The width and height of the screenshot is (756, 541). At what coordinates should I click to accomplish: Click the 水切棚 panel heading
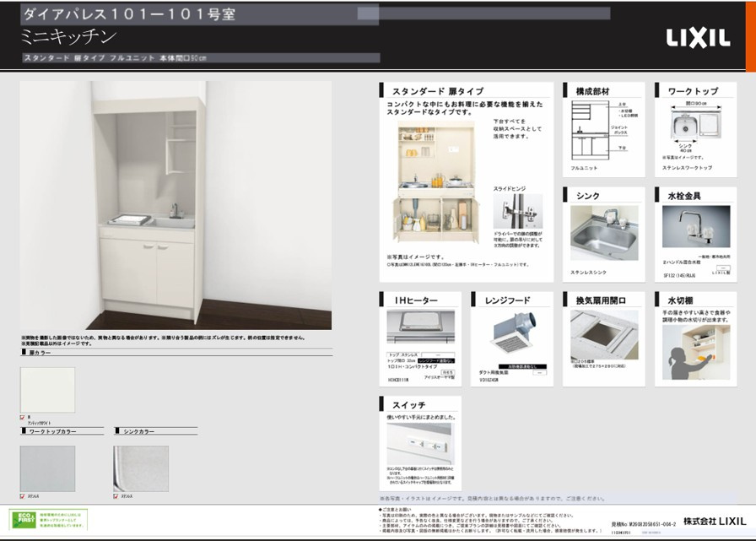click(x=680, y=300)
